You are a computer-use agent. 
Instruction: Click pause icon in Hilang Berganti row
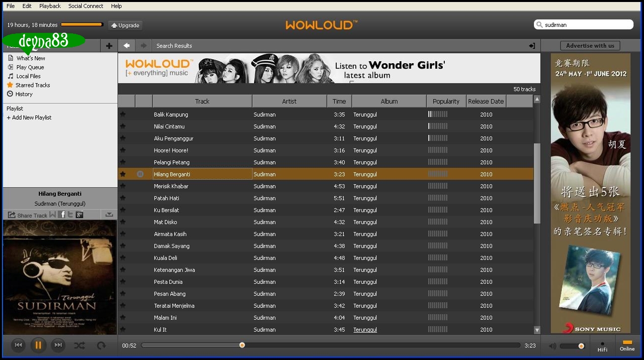coord(140,174)
